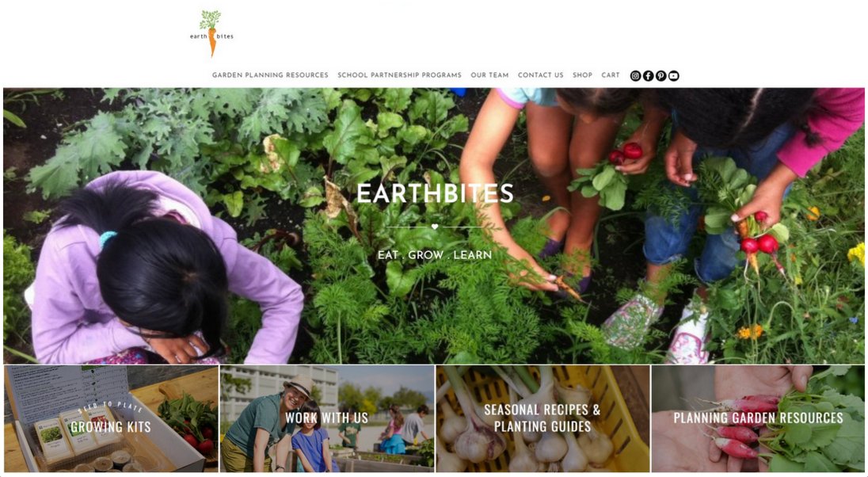Open the Planning Garden Resources tile
The image size is (868, 477).
coord(758,418)
